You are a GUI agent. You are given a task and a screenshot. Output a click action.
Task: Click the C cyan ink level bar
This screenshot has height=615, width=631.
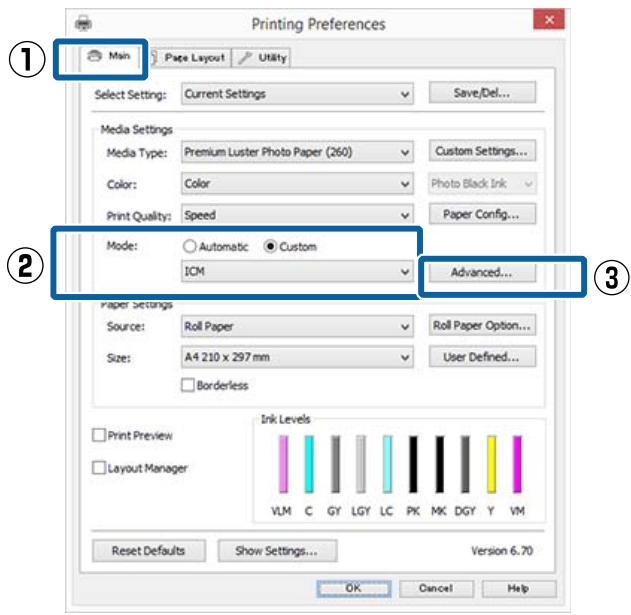tap(309, 464)
